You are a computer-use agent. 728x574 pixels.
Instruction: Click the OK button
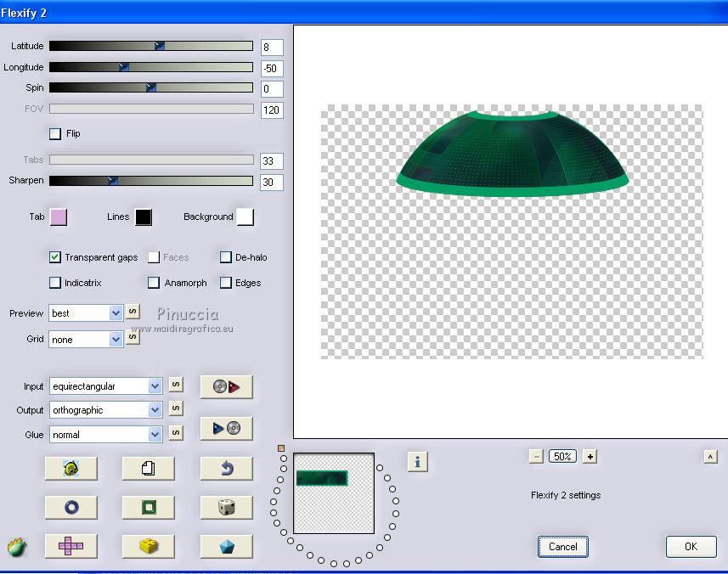pos(691,547)
